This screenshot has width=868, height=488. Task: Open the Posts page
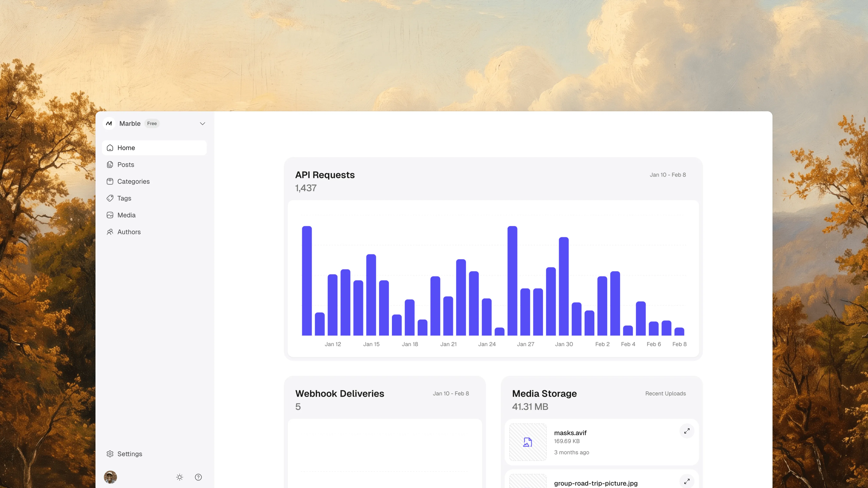tap(154, 165)
